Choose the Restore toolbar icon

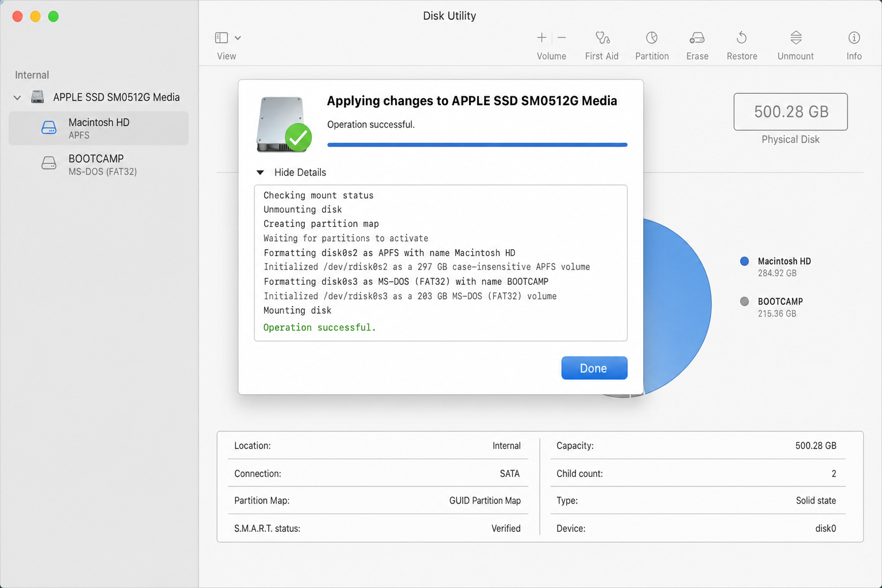click(x=742, y=38)
